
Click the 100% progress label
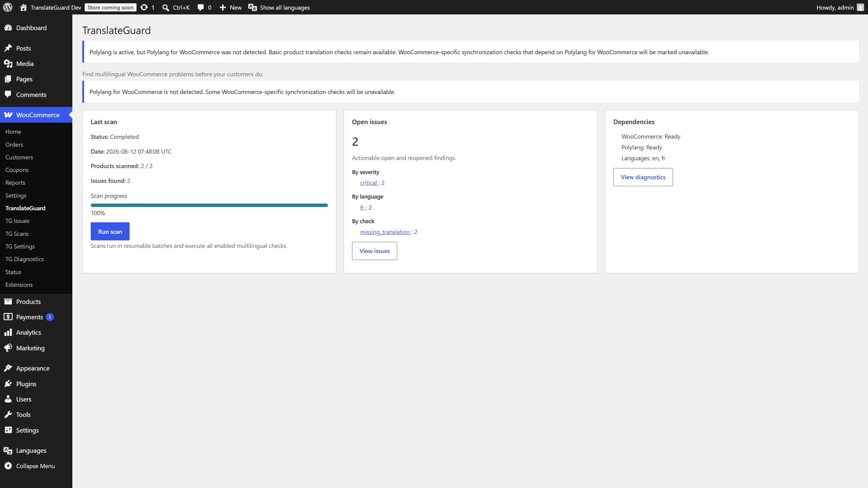[x=98, y=213]
